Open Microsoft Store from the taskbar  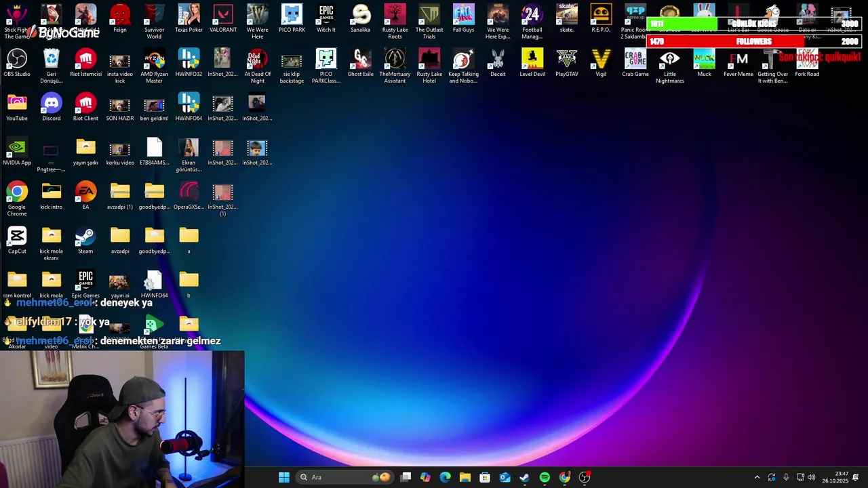[x=485, y=477]
